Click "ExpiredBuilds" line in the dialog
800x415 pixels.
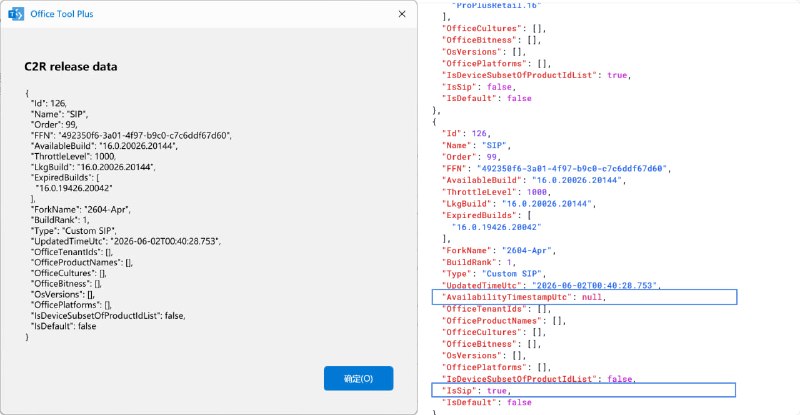click(65, 178)
